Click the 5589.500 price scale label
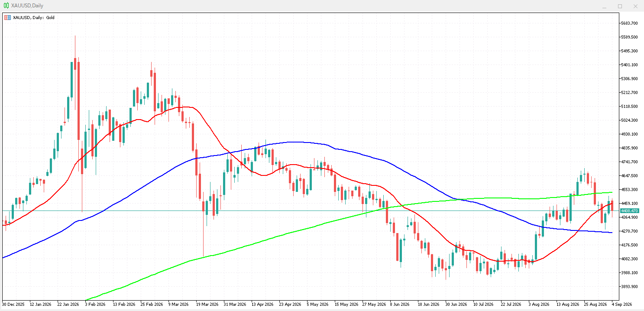 629,37
